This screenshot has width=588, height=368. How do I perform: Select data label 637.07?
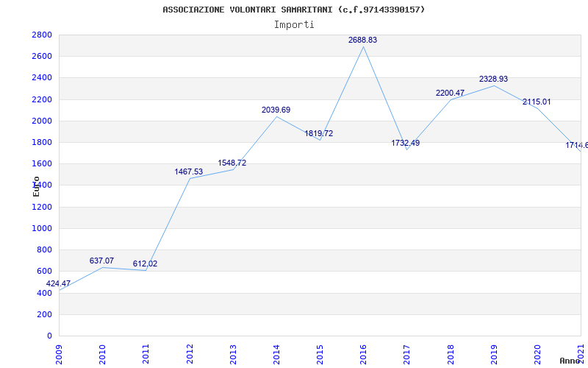[x=101, y=261]
